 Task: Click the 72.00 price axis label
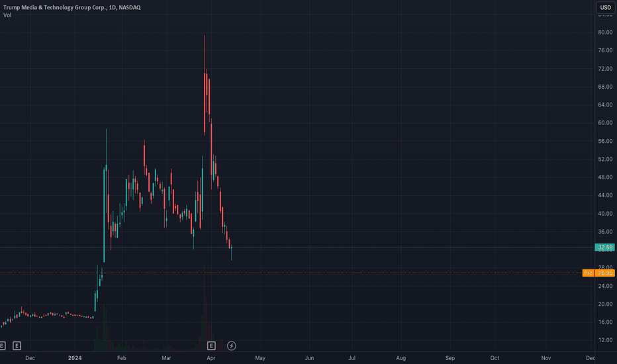coord(605,68)
